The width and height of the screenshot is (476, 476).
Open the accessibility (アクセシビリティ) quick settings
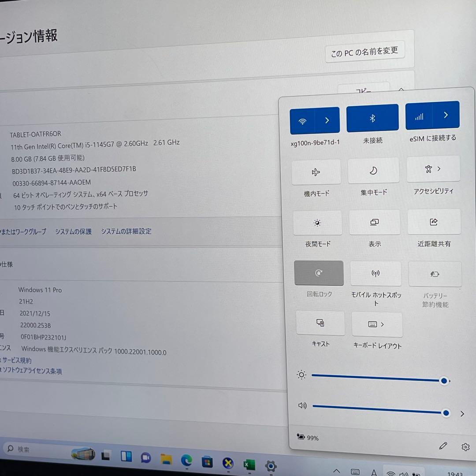(x=433, y=169)
